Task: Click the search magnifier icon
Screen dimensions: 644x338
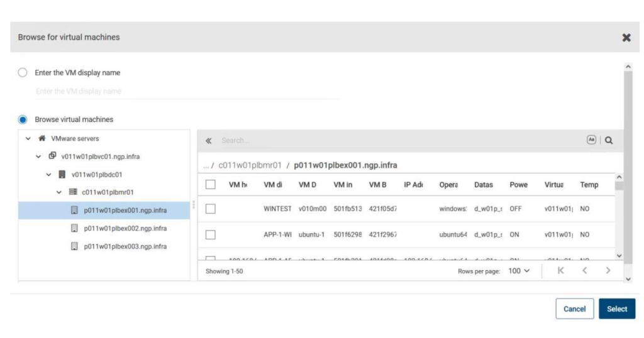Action: tap(609, 140)
